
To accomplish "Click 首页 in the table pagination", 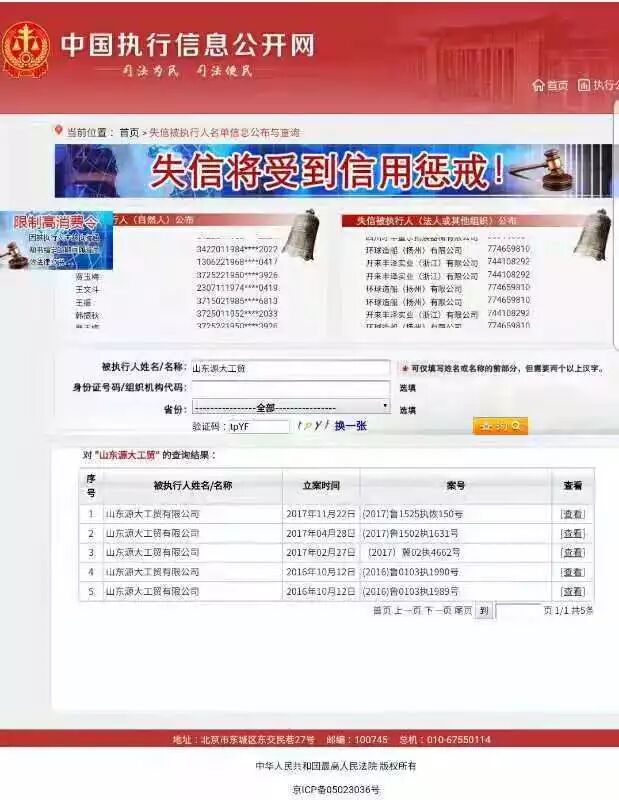I will click(x=382, y=611).
